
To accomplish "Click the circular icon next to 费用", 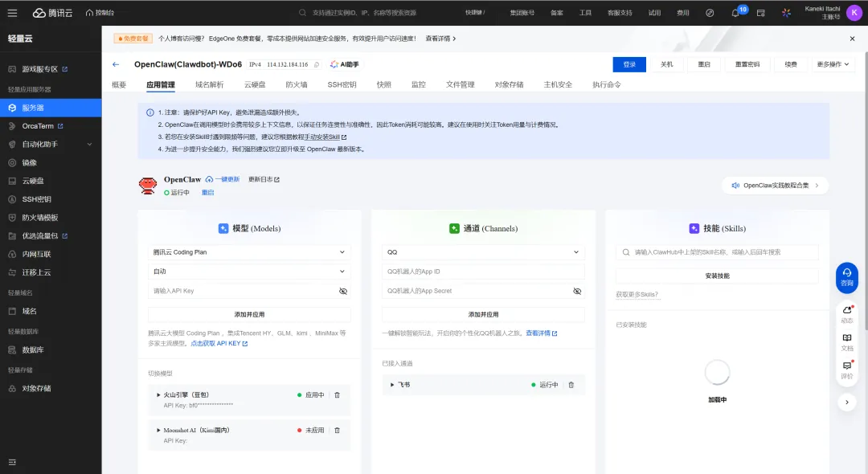I will coord(710,13).
